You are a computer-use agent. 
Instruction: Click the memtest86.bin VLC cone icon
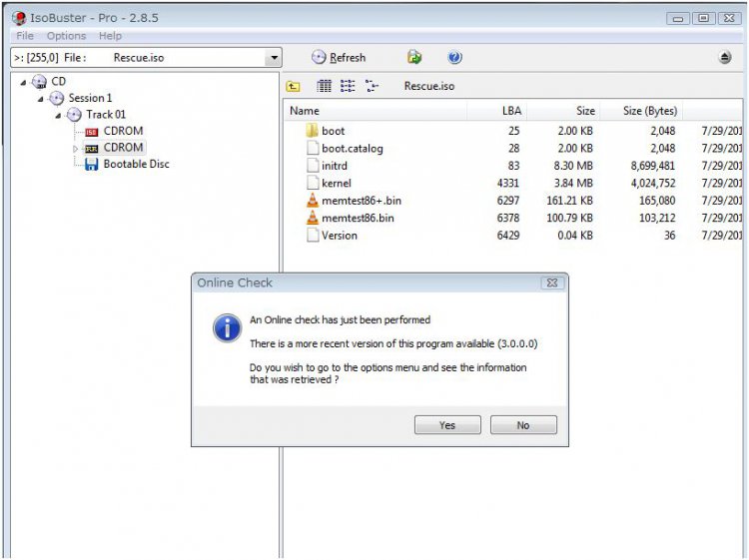(312, 218)
